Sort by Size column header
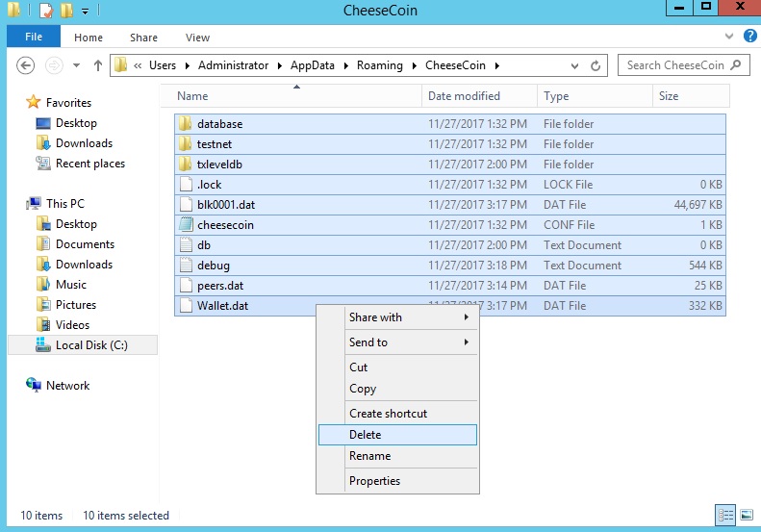Viewport: 761px width, 532px height. tap(691, 95)
